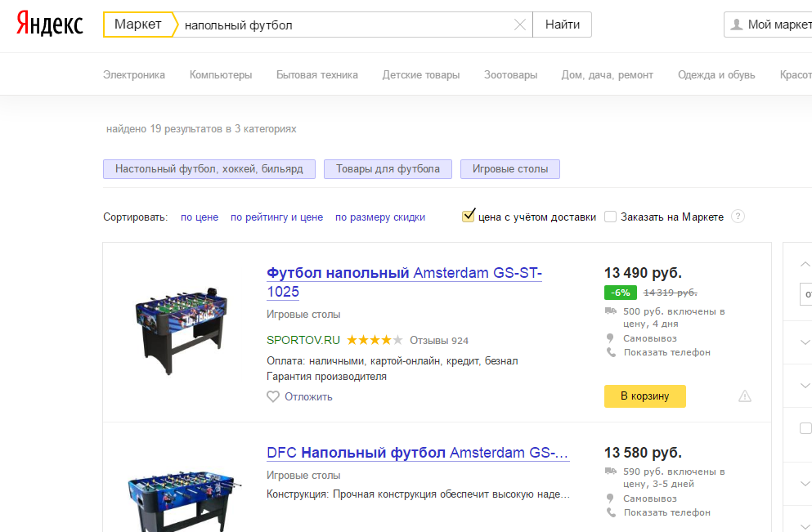Click the heart icon to Отложить first product
Viewport: 812px width, 532px height.
(273, 396)
